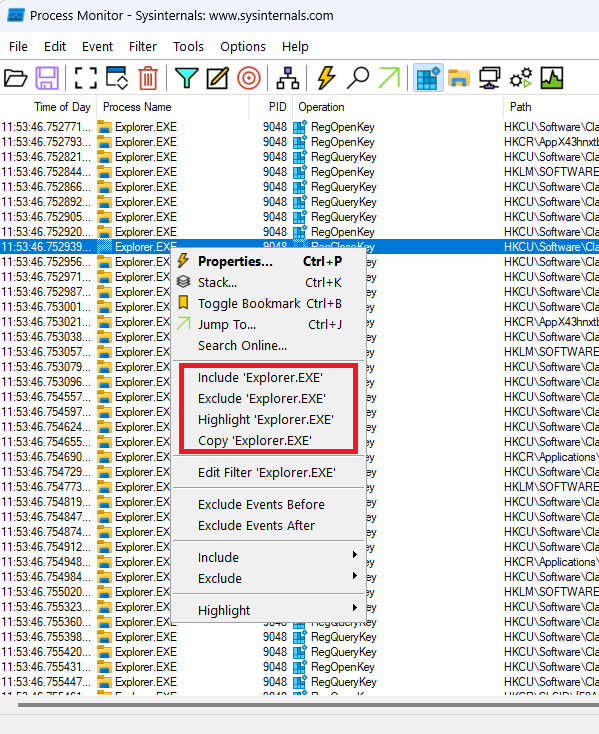This screenshot has width=599, height=734.
Task: Open the Options menu
Action: [243, 47]
